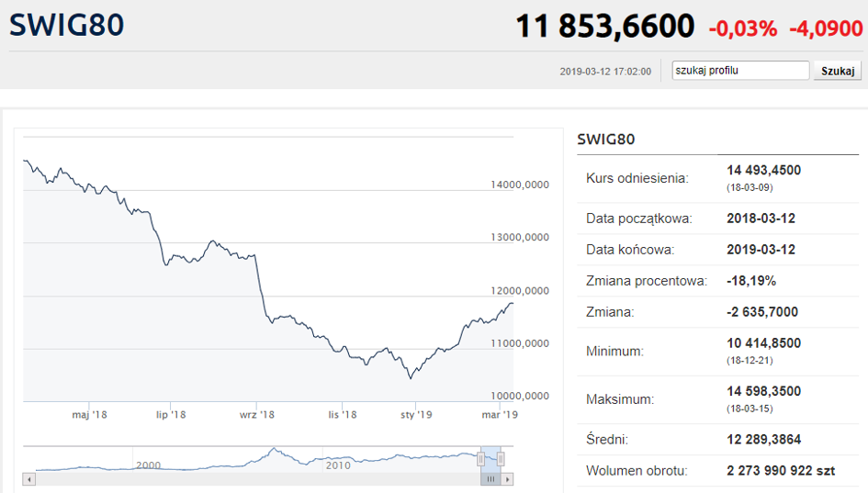Click the right range handle in navigator
Screen dimensions: 868x493
502,459
